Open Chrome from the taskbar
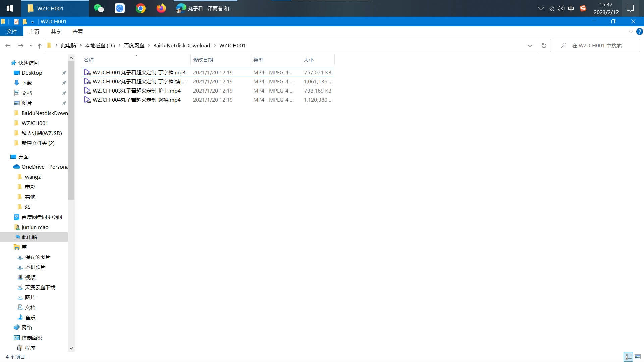The width and height of the screenshot is (644, 362). pos(141,8)
